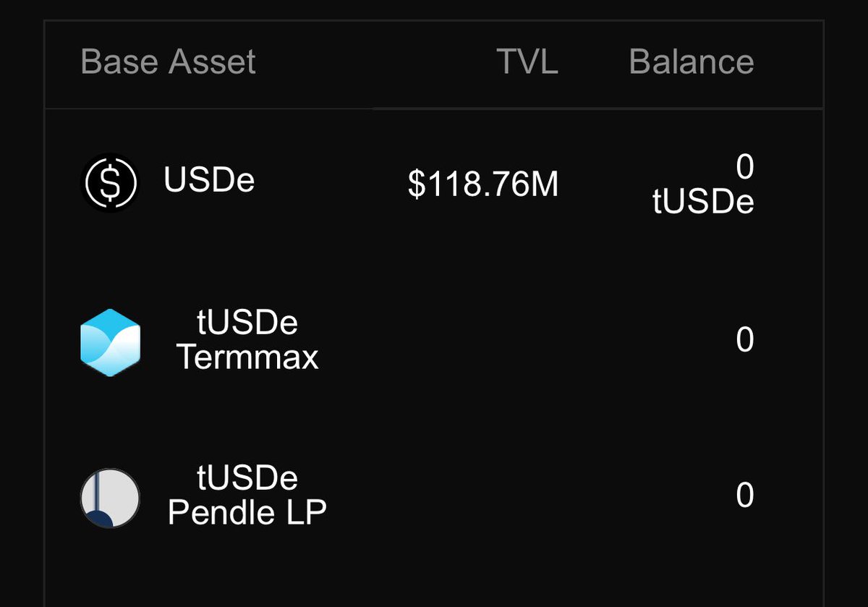Click the 0 balance in the Pendle LP row
The width and height of the screenshot is (868, 607).
(x=745, y=496)
